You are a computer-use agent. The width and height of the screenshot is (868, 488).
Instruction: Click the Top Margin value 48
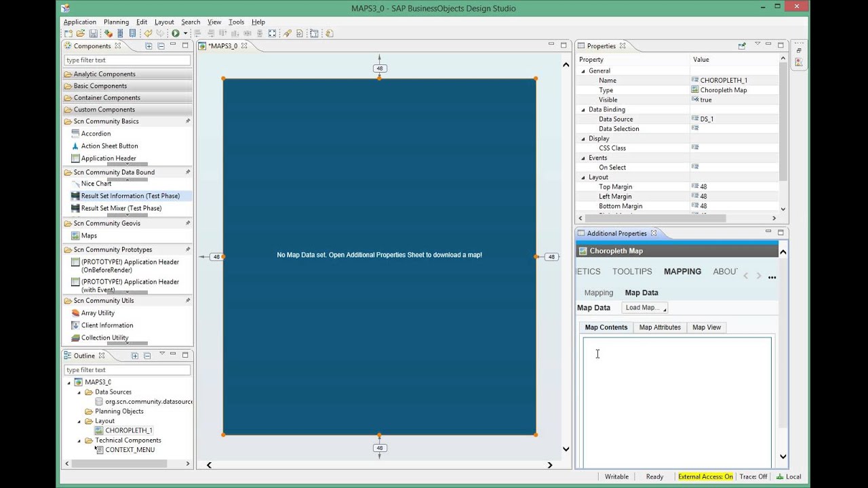(x=703, y=186)
